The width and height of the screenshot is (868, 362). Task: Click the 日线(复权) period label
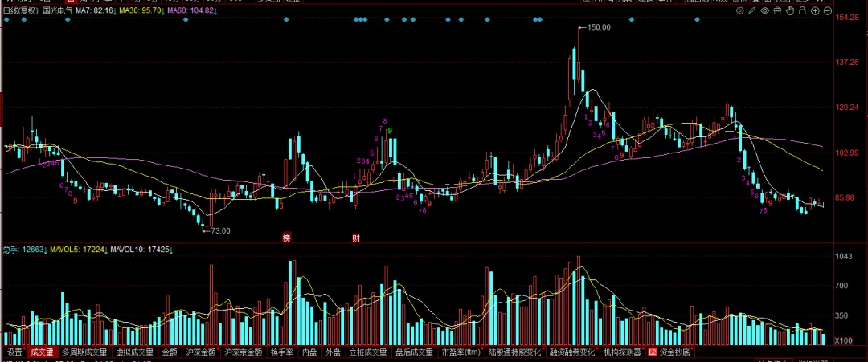click(21, 10)
